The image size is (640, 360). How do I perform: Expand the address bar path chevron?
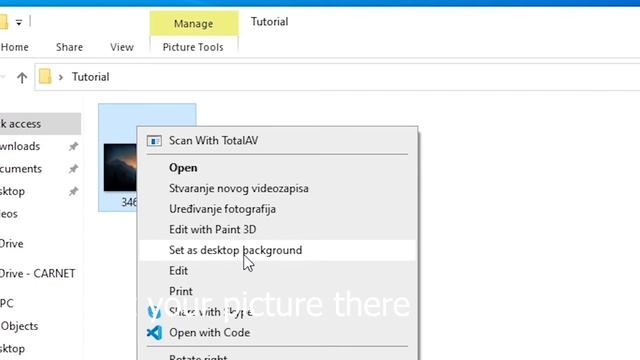(x=61, y=77)
